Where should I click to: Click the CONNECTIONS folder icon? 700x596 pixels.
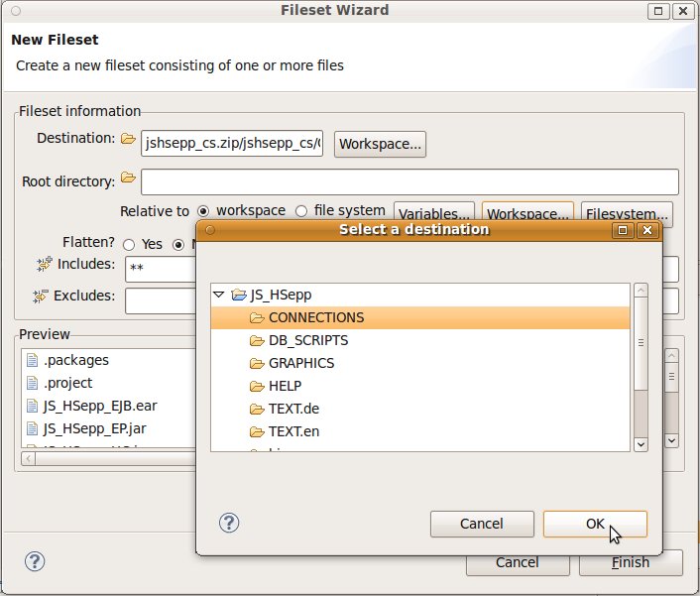[257, 317]
